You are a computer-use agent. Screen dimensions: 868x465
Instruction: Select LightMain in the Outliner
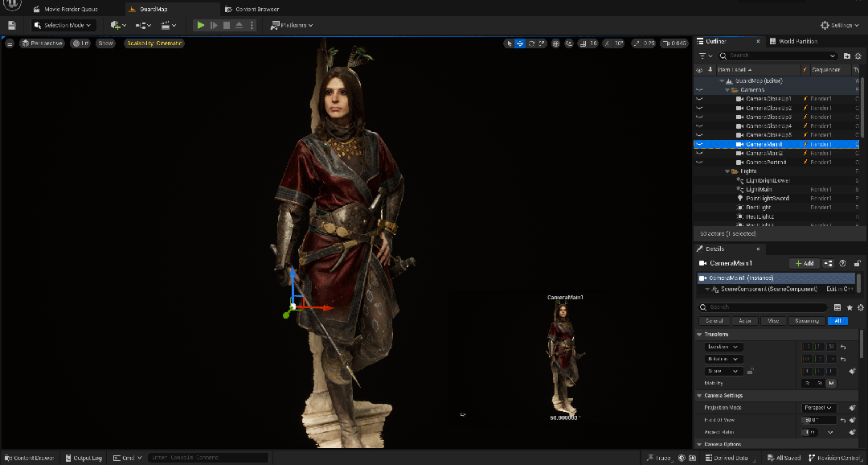[x=759, y=189]
